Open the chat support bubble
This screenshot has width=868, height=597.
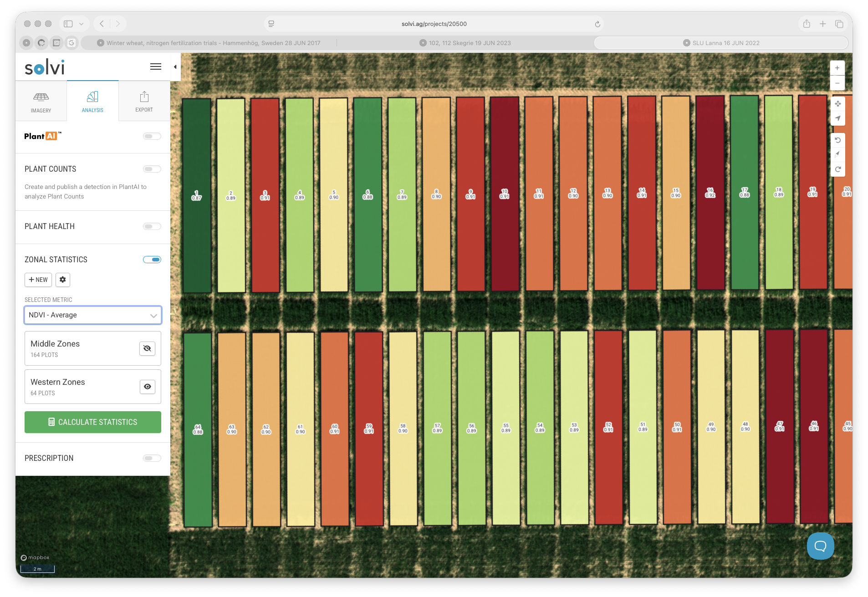820,546
